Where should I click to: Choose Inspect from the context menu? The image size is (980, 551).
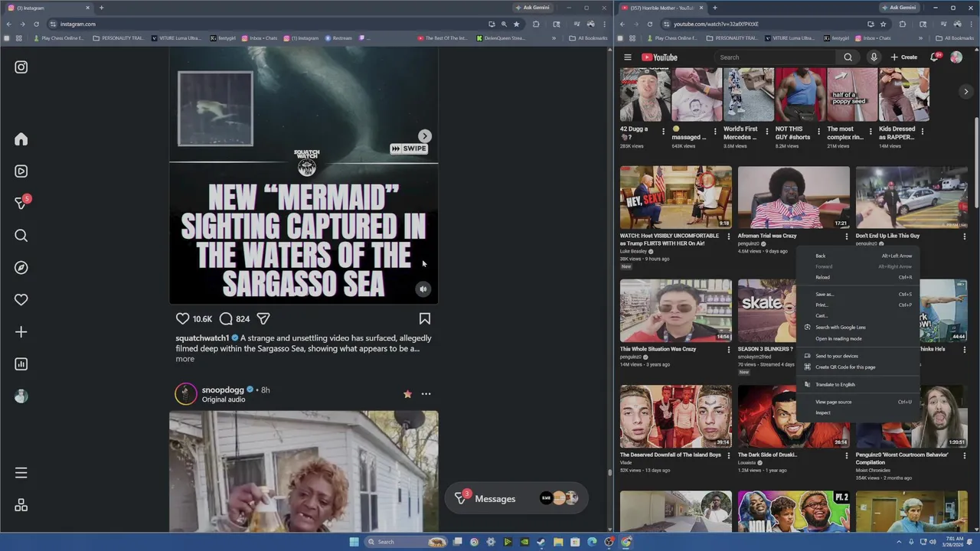(x=857, y=412)
